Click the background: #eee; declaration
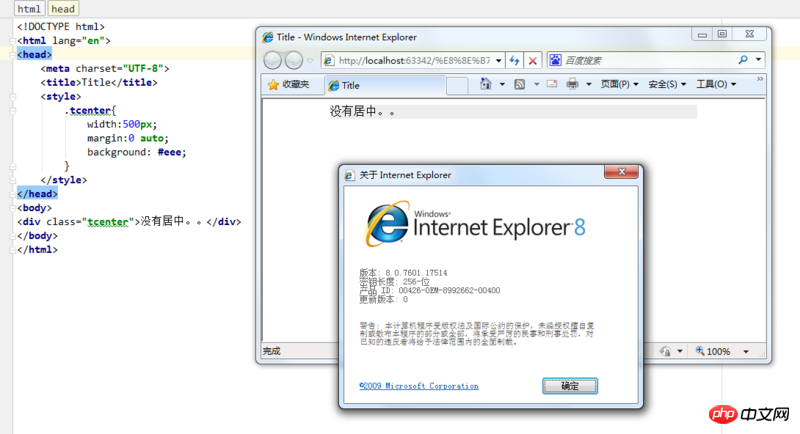800x434 pixels. [x=137, y=152]
